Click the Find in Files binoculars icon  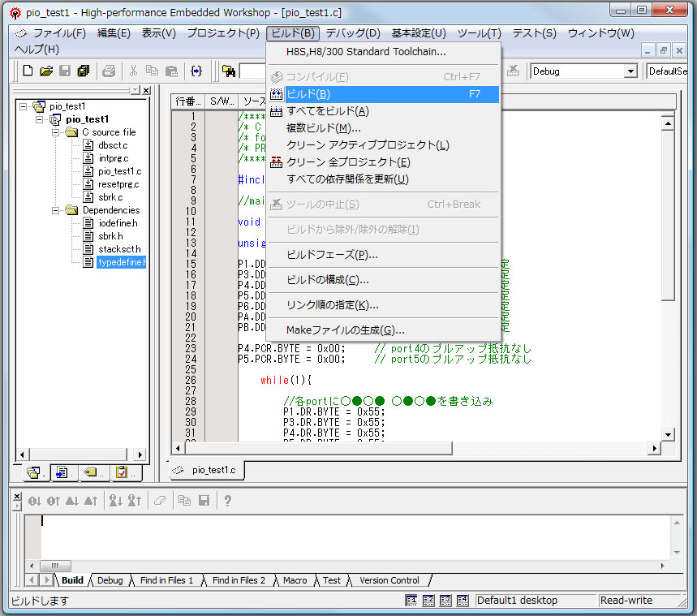pyautogui.click(x=229, y=71)
